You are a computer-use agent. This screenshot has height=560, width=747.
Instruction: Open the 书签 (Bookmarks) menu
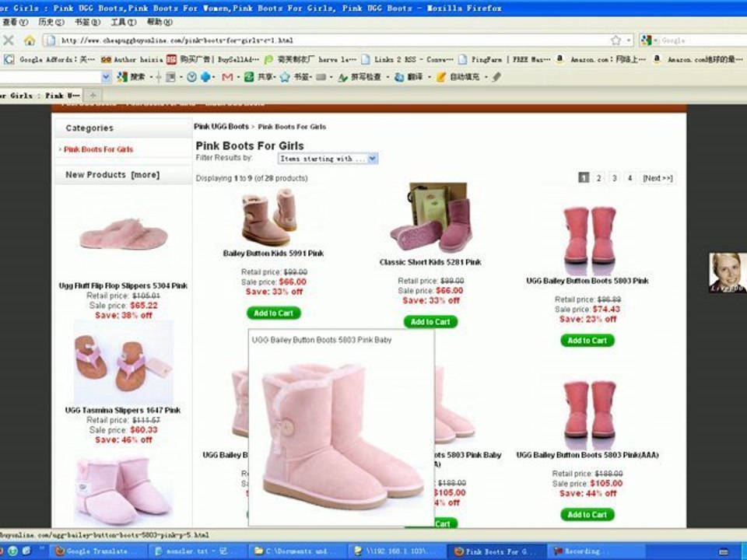87,22
